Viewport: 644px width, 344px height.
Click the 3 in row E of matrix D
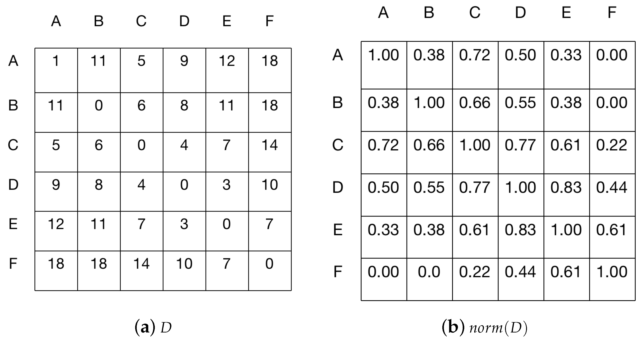(x=184, y=224)
